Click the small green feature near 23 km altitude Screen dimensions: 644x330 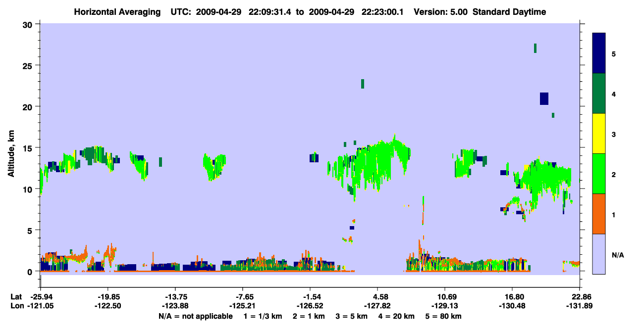click(363, 84)
